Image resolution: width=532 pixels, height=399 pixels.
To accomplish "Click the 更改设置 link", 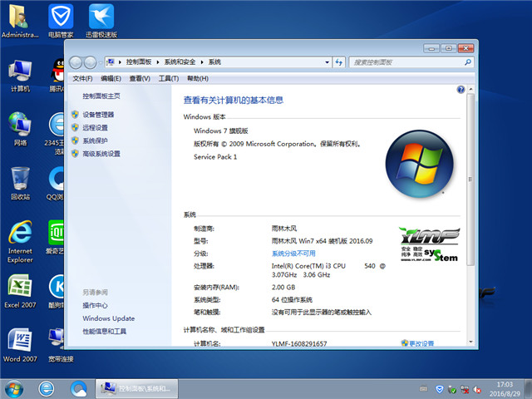I will (421, 343).
